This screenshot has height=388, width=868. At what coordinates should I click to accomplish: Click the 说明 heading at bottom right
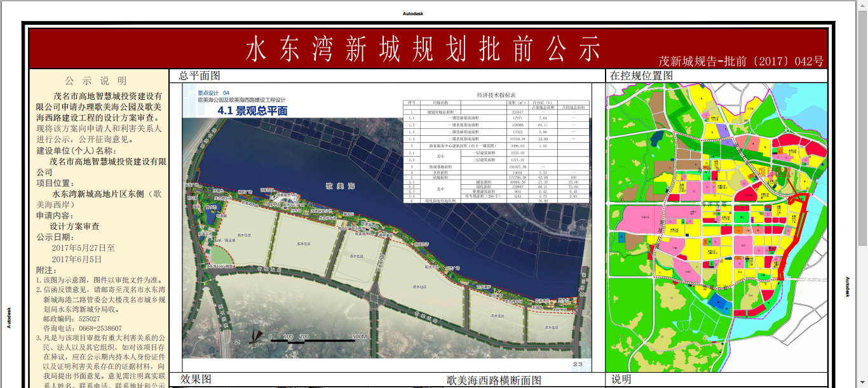(x=621, y=379)
